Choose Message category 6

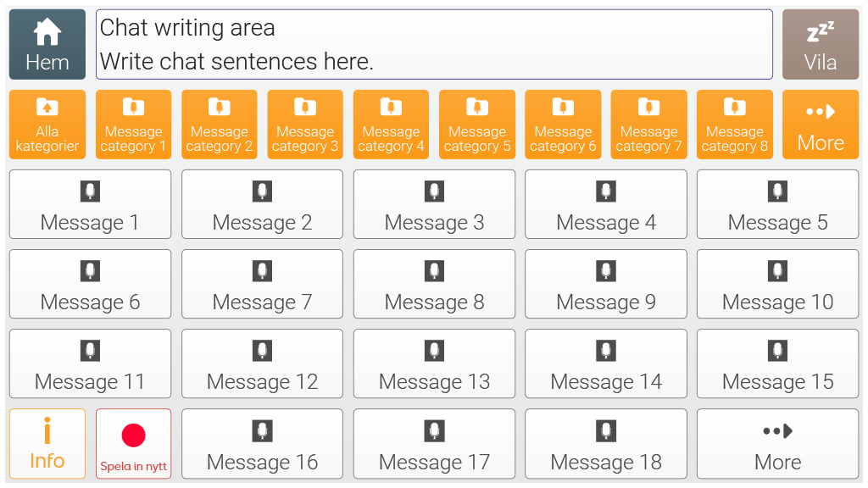(x=563, y=125)
